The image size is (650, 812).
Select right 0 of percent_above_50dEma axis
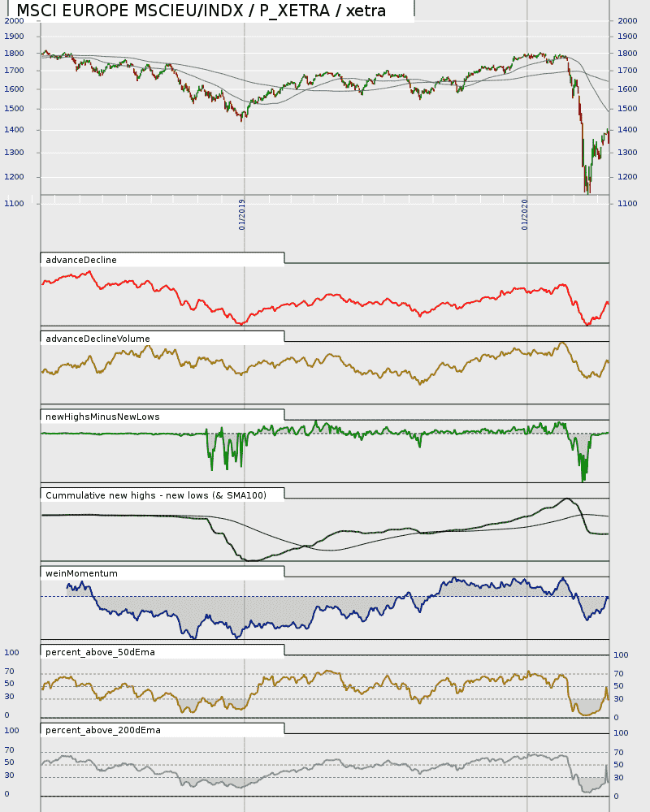pos(617,718)
